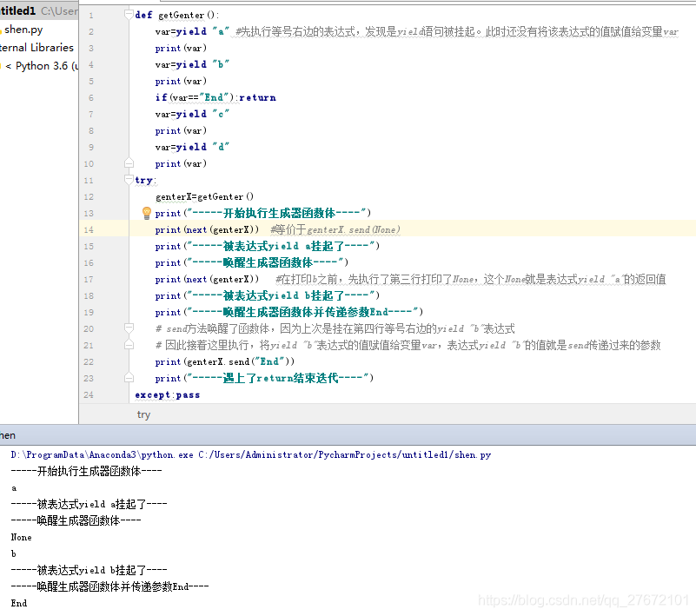Screen dimensions: 696x616
Task: Select the untitled1 project root
Action: tap(17, 12)
